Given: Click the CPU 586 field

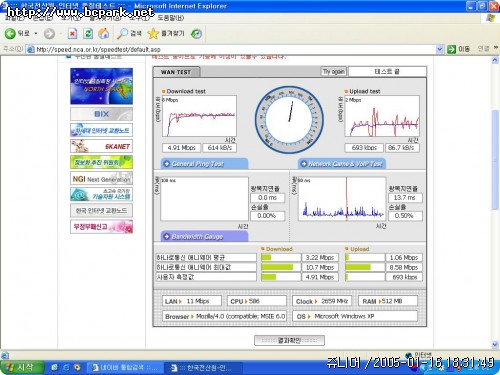Looking at the screenshot, I should 257,301.
